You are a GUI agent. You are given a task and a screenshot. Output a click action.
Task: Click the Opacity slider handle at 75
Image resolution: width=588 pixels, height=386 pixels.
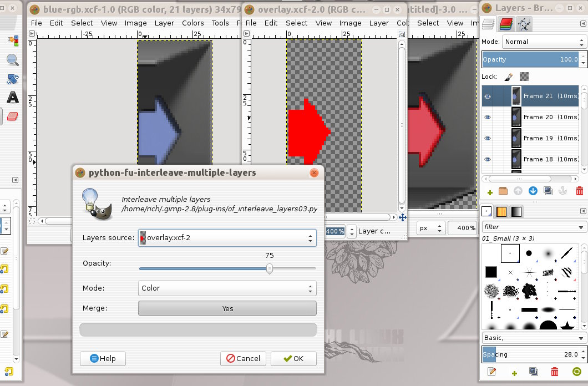point(270,268)
